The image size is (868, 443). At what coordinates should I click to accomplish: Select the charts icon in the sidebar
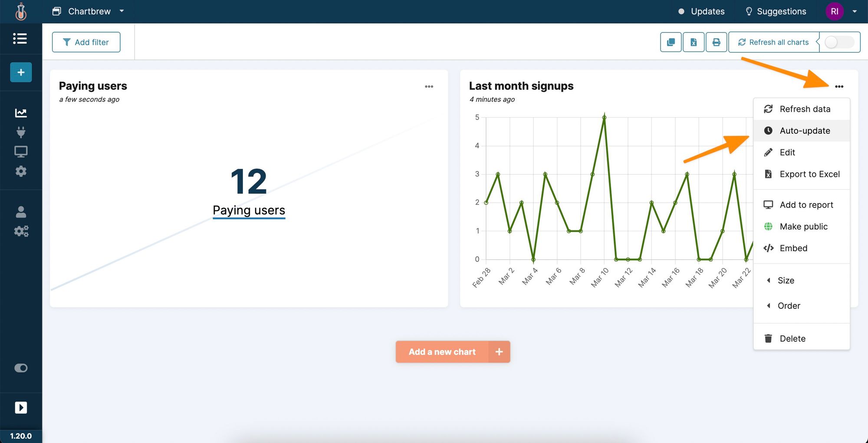(20, 112)
